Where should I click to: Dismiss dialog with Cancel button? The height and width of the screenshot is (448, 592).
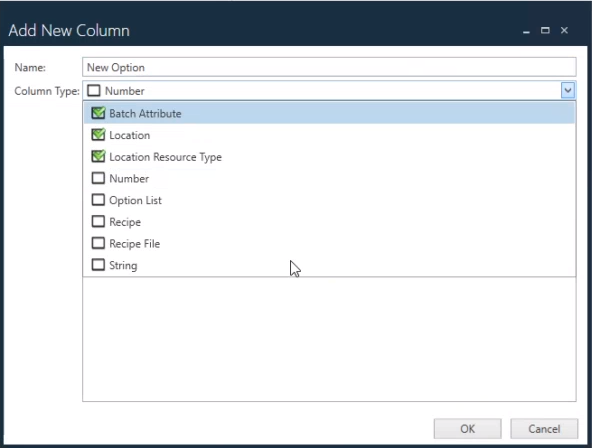(544, 429)
